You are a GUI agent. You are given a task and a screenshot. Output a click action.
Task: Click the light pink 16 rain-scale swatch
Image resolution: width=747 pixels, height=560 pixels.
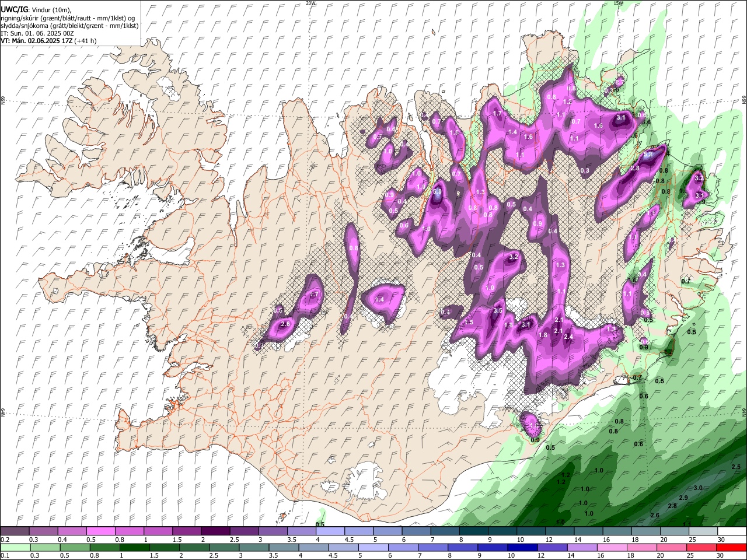612,547
